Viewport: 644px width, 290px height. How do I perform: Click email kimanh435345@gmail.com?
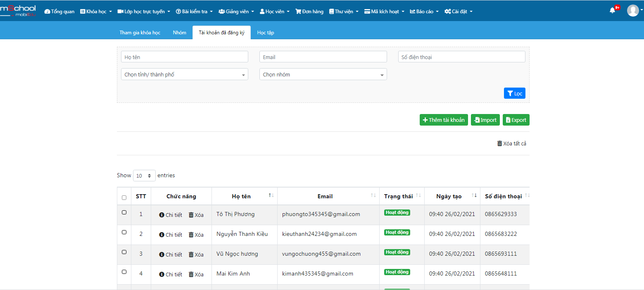point(318,273)
